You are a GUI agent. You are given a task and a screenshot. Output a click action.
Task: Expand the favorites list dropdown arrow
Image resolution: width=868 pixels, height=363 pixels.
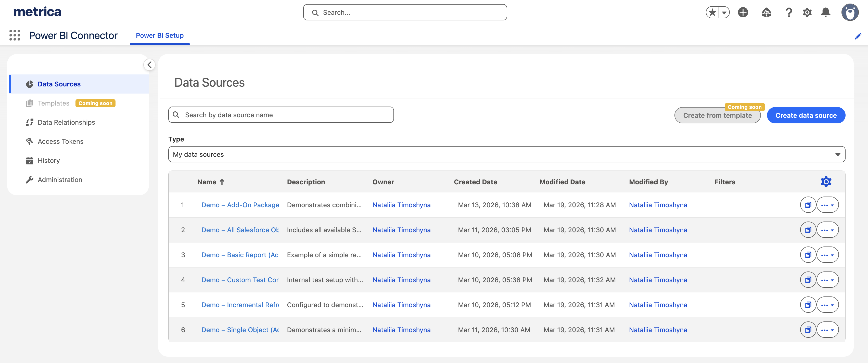click(724, 12)
